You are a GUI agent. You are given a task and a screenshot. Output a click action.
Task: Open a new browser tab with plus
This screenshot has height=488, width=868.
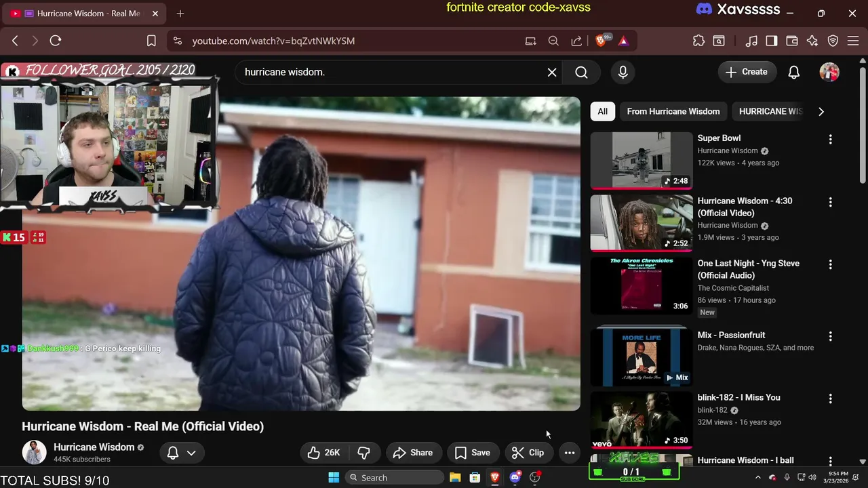pos(180,14)
